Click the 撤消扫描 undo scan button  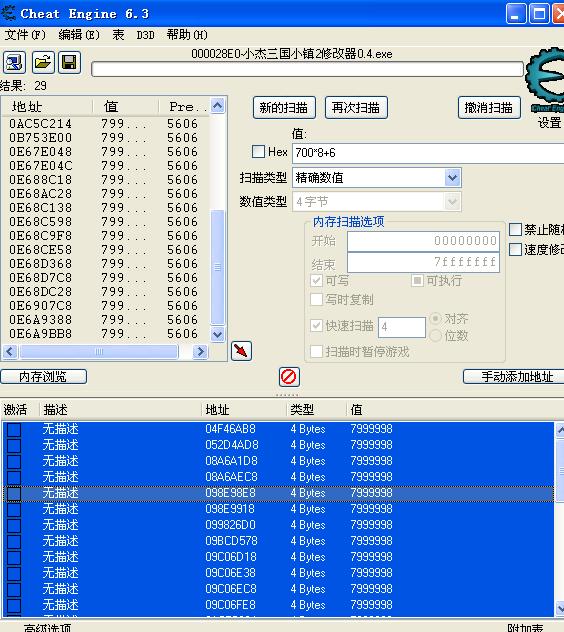pyautogui.click(x=489, y=108)
